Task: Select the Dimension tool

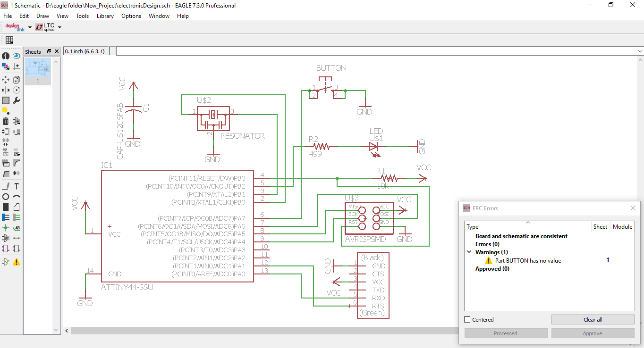Action: (17, 238)
